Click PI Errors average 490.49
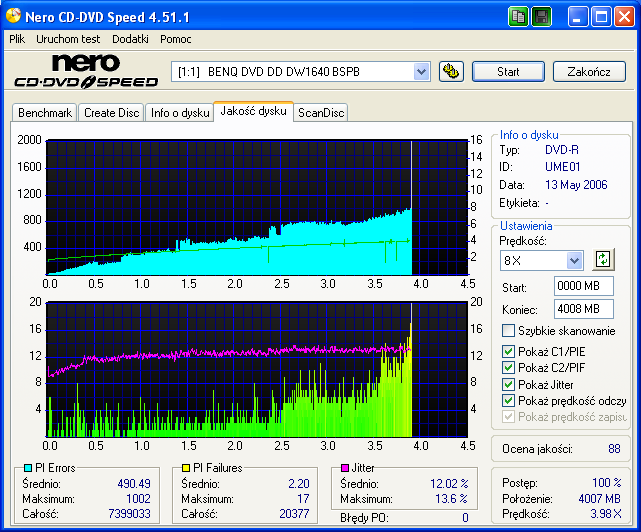The image size is (641, 532). click(x=134, y=484)
